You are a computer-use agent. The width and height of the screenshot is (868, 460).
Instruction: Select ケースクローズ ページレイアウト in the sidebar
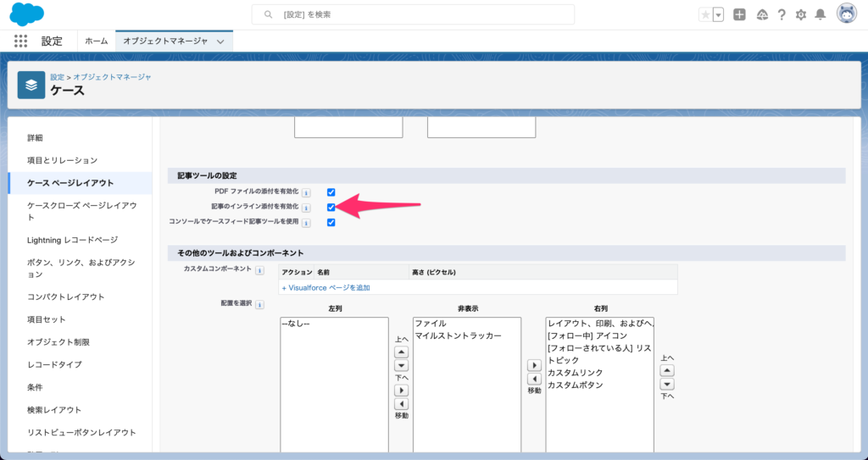pos(81,212)
